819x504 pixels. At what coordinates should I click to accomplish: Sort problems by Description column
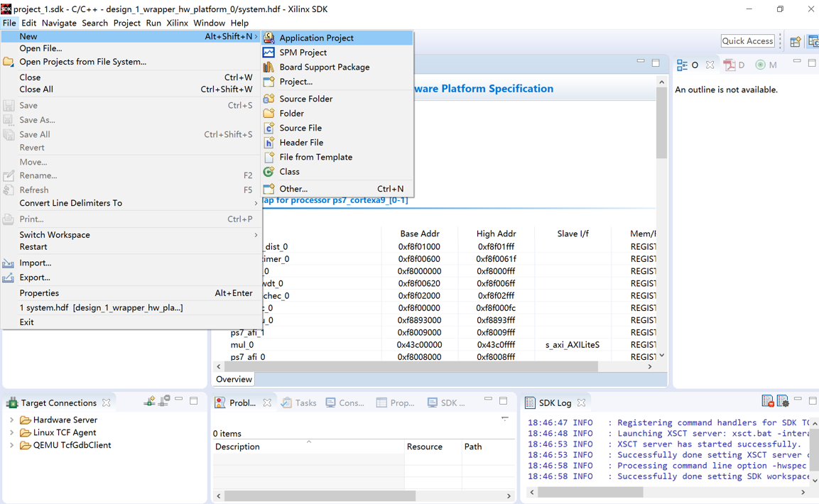point(308,447)
